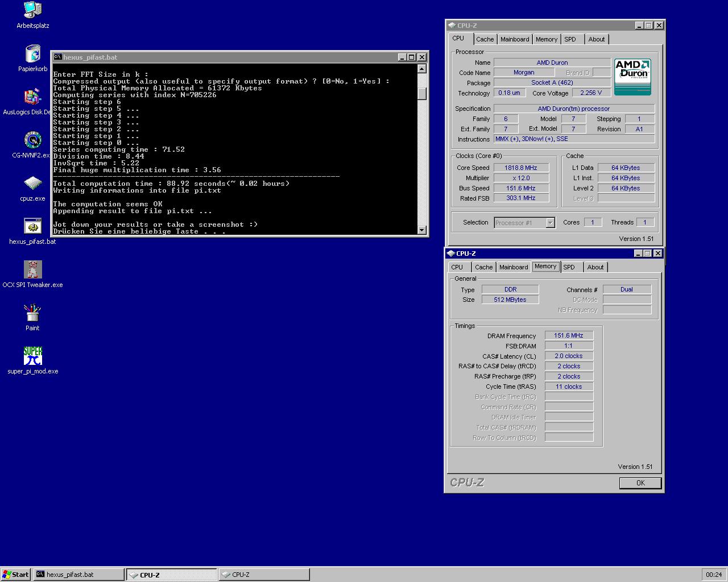
Task: Click the Code Name value Morgan
Action: click(x=524, y=73)
